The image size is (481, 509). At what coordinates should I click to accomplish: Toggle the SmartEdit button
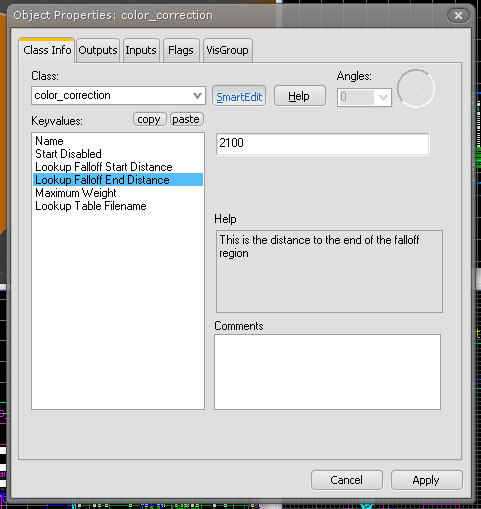[x=239, y=97]
